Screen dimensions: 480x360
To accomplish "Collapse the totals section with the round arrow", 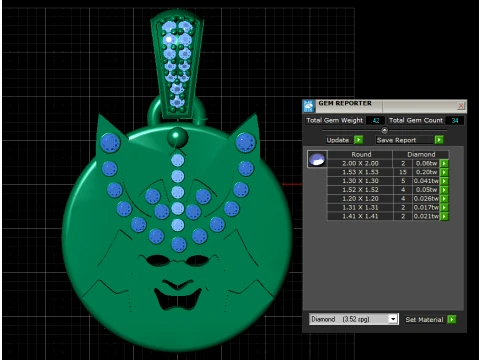I will point(384,130).
